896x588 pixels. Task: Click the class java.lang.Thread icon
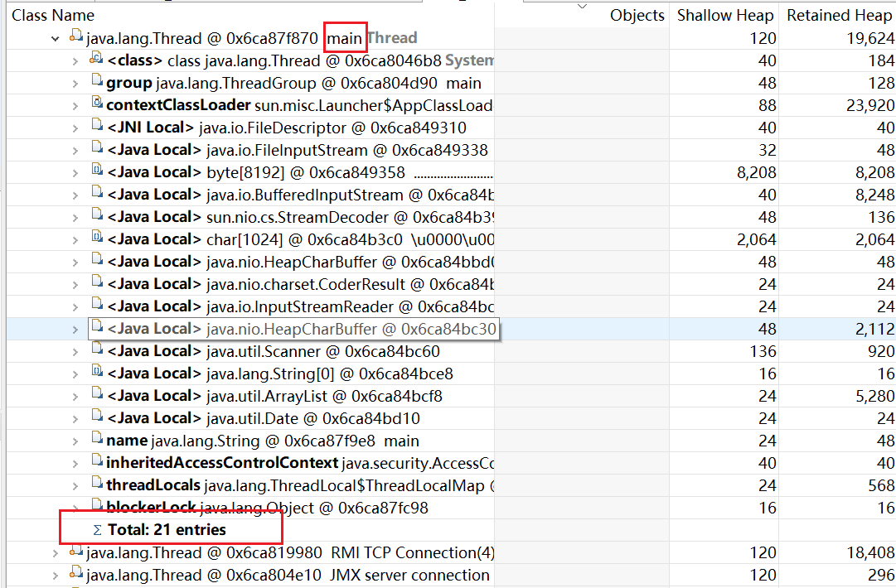pos(97,60)
